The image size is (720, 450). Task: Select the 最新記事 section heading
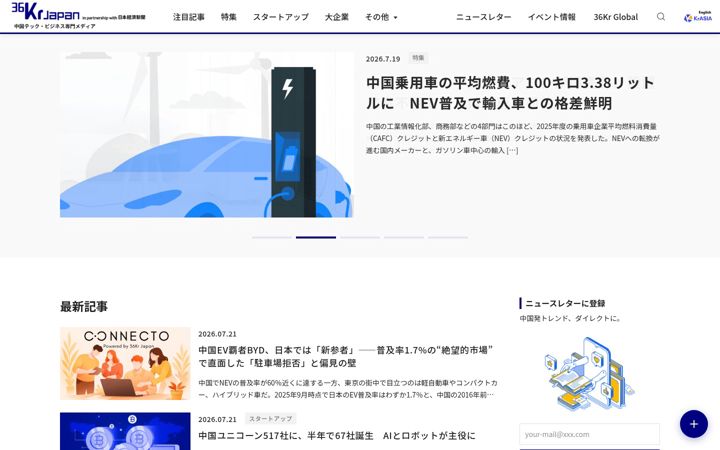[84, 306]
